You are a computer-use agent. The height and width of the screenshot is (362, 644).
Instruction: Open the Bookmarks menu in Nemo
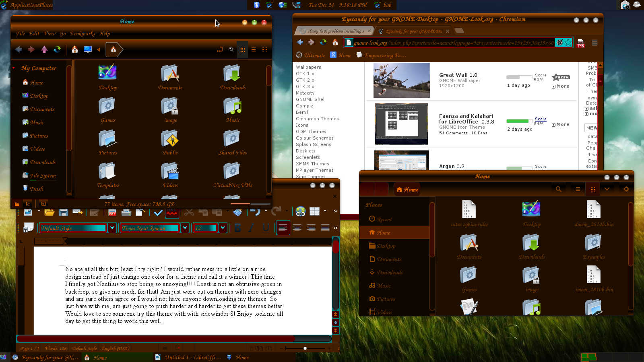83,34
